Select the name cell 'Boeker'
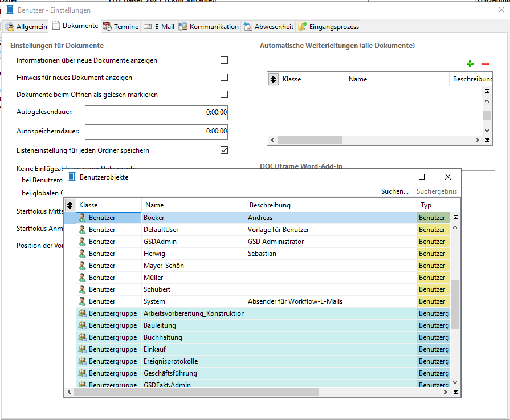Viewport: 510px width, 420px height. point(194,217)
